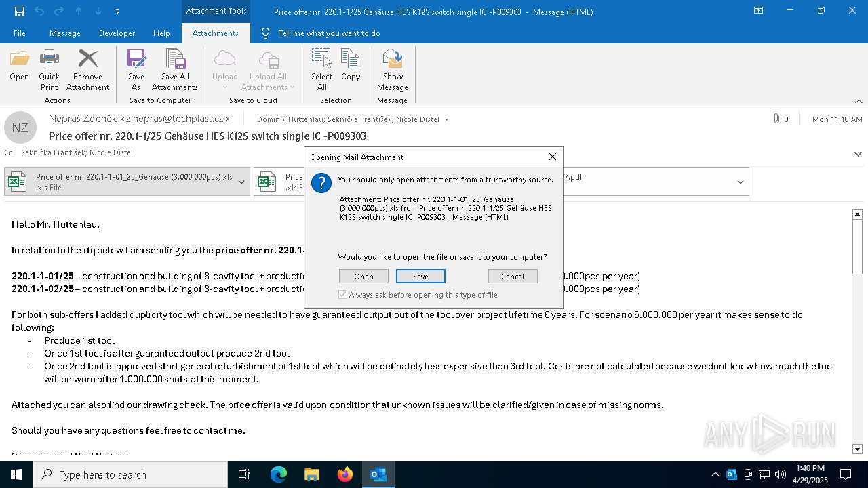Click sender address z.nepras@techplast.cz
This screenshot has width=868, height=488.
tap(174, 119)
